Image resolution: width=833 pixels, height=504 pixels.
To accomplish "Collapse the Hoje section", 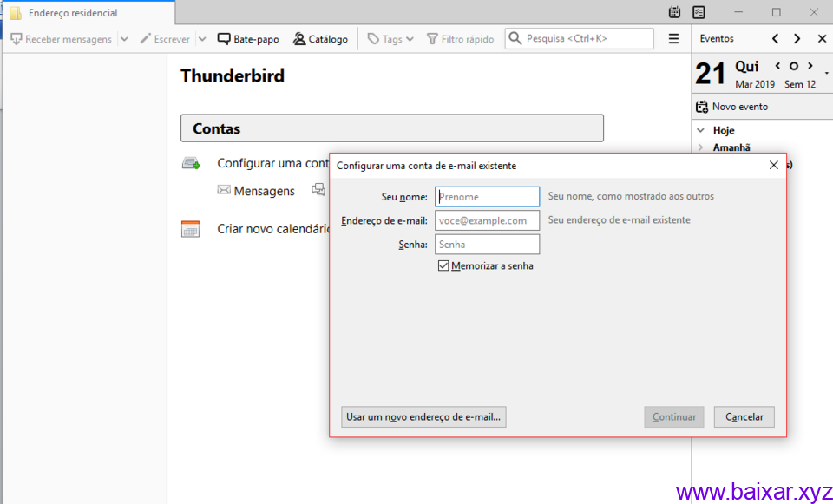I will [x=700, y=129].
